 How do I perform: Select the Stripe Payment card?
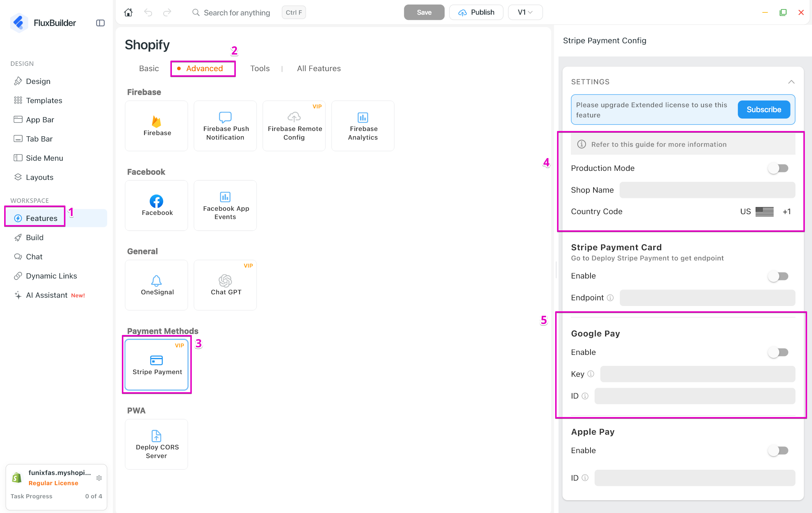(156, 365)
